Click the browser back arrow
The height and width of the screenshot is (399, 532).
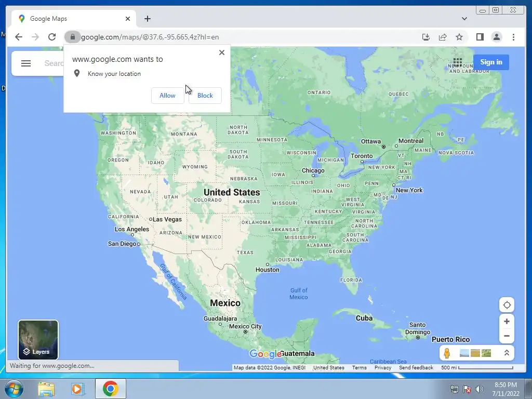(19, 37)
